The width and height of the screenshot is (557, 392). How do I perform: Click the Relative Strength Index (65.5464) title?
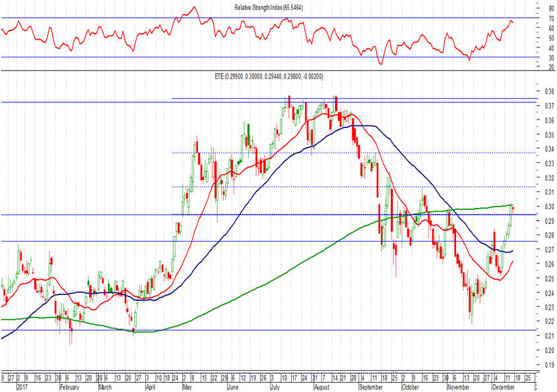coord(269,7)
